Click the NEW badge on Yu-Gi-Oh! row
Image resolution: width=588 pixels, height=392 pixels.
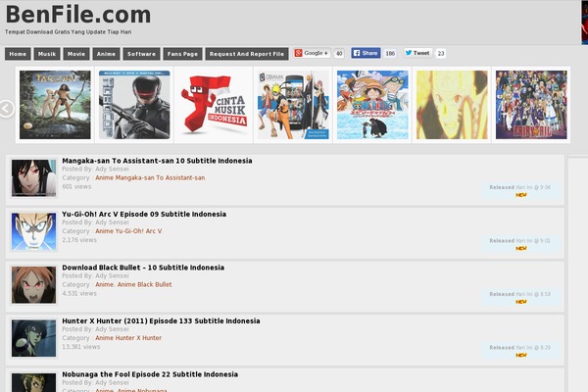pyautogui.click(x=521, y=248)
